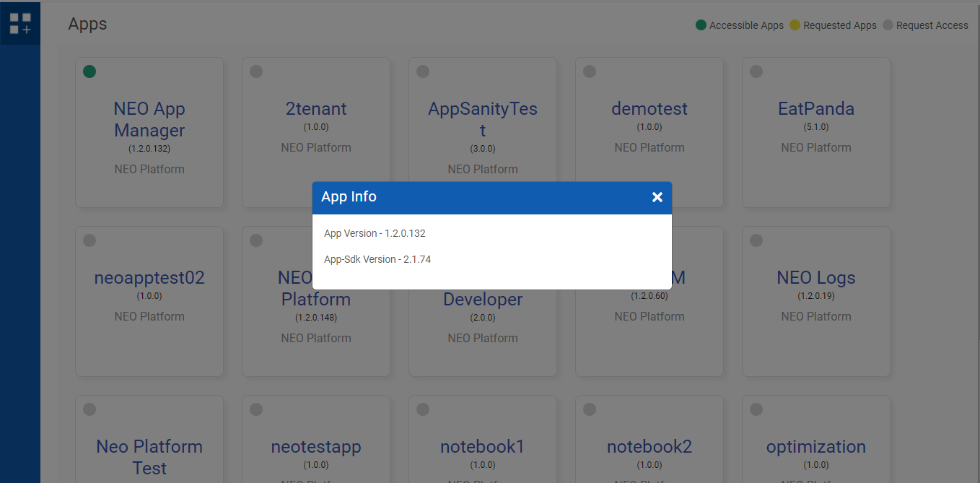
Task: Click the status dot on demotest card
Action: point(590,71)
